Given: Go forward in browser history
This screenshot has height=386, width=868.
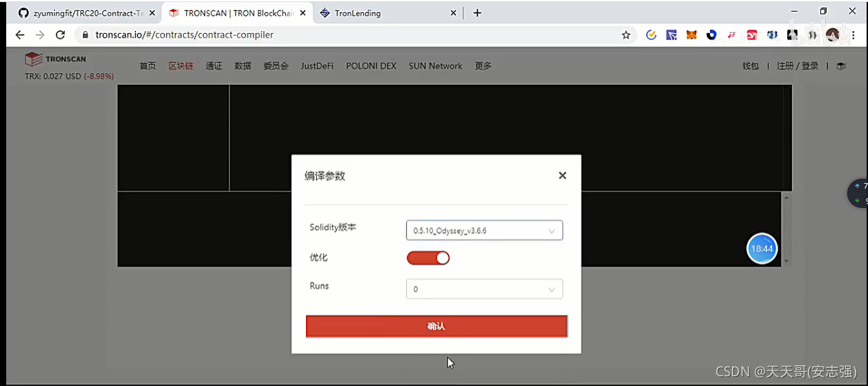Looking at the screenshot, I should point(40,35).
